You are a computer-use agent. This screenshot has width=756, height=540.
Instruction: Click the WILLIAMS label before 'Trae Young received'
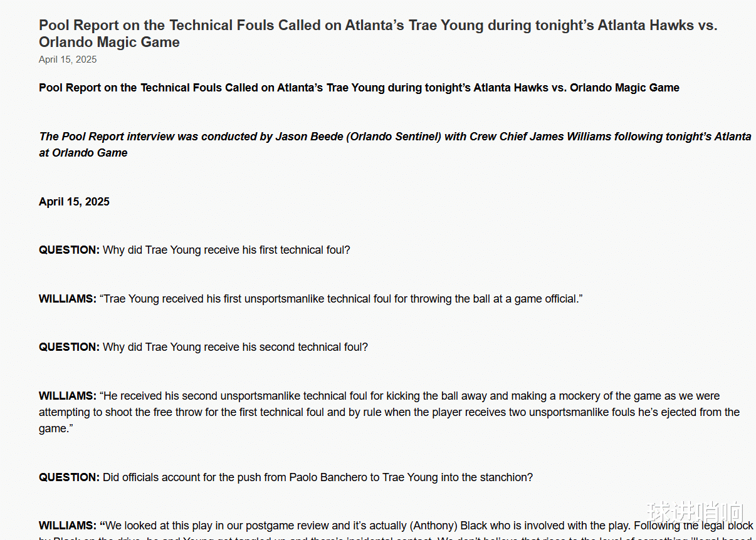(x=68, y=299)
